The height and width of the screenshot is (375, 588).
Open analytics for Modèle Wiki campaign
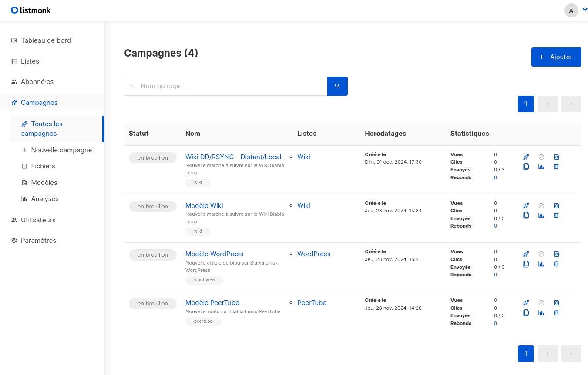pos(541,215)
